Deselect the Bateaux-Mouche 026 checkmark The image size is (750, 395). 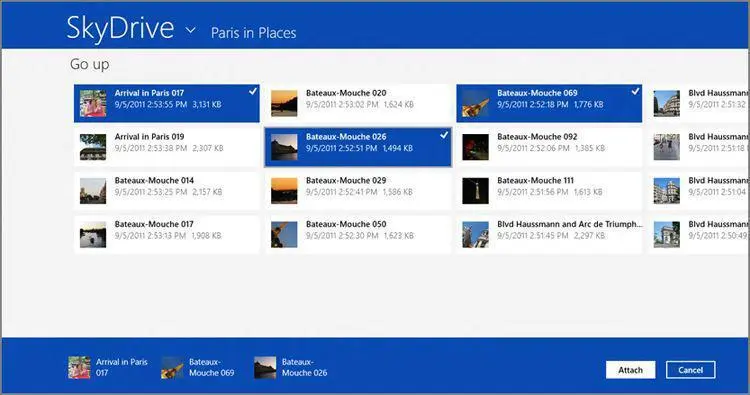point(444,135)
